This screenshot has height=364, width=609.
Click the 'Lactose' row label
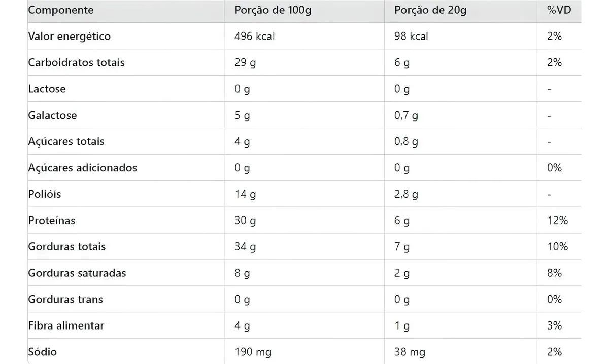point(47,89)
